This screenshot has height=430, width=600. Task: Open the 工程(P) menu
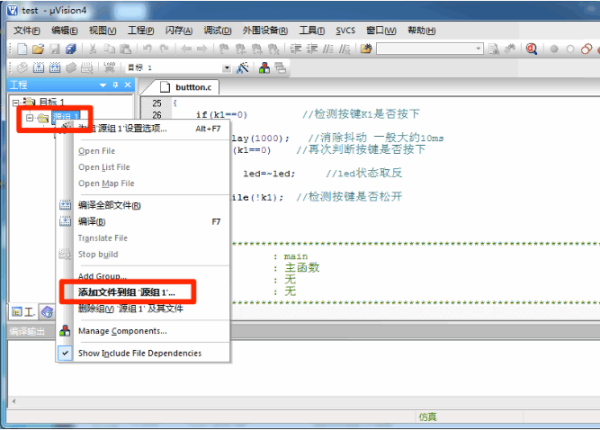[141, 30]
